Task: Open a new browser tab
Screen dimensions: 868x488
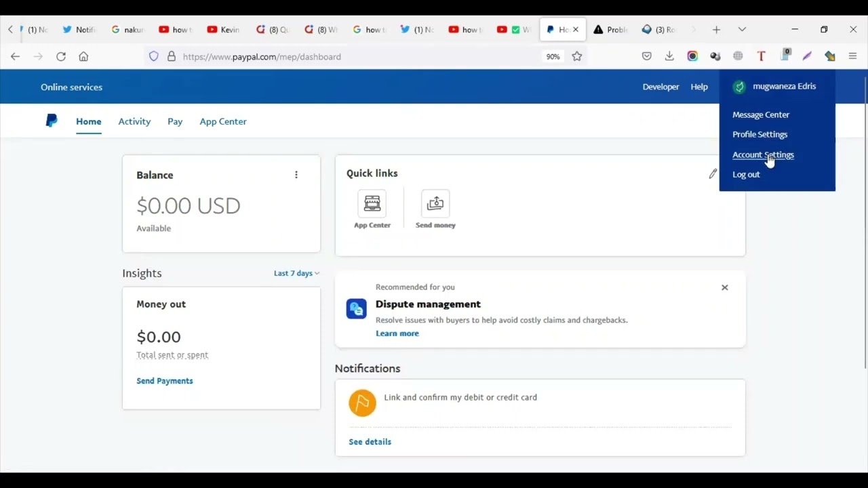Action: [x=716, y=30]
